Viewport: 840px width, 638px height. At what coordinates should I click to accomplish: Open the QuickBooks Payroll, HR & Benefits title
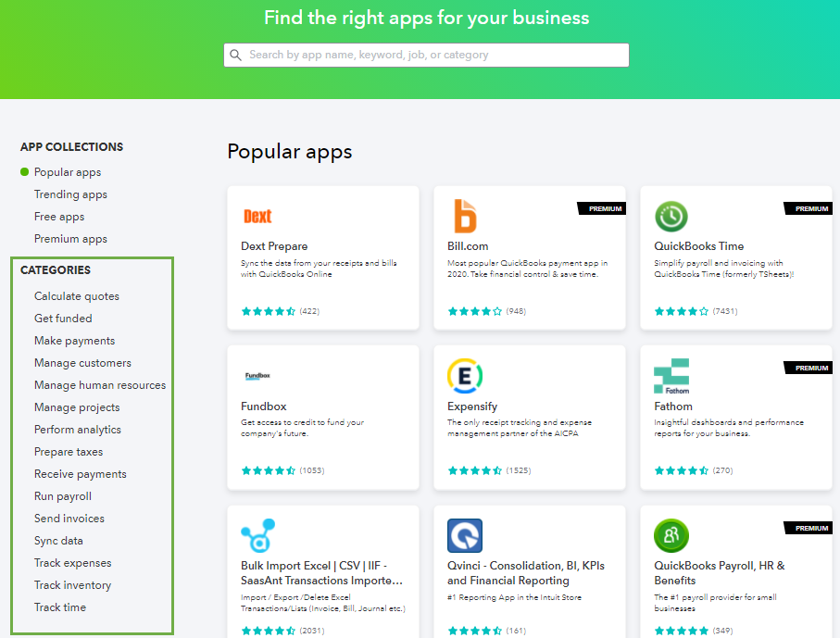[x=720, y=573]
